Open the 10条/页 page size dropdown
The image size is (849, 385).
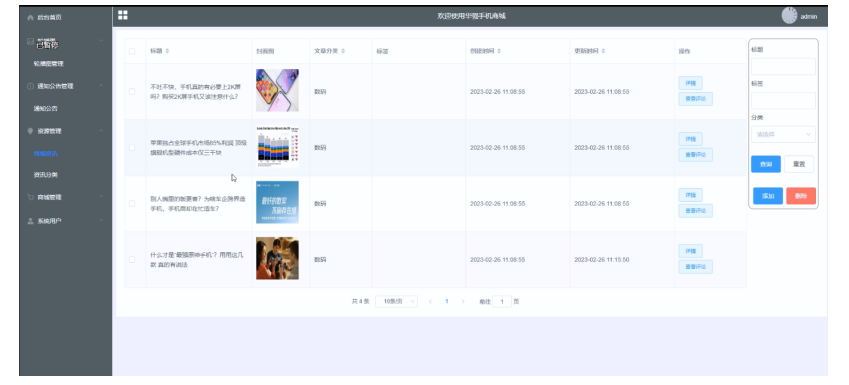click(x=396, y=302)
